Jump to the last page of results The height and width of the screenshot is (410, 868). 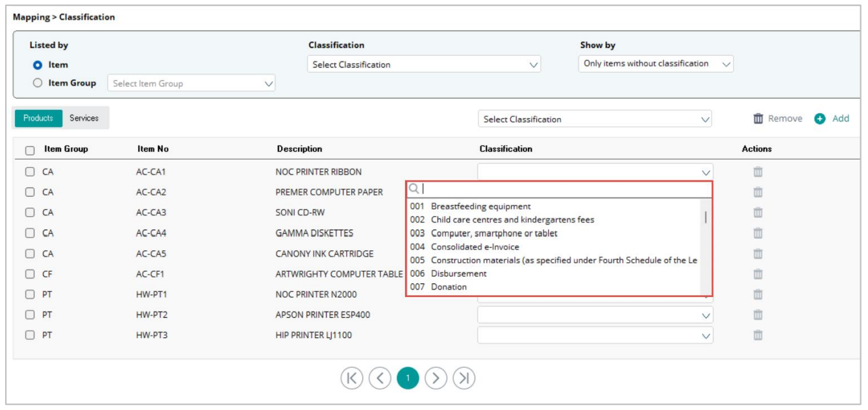(x=464, y=378)
